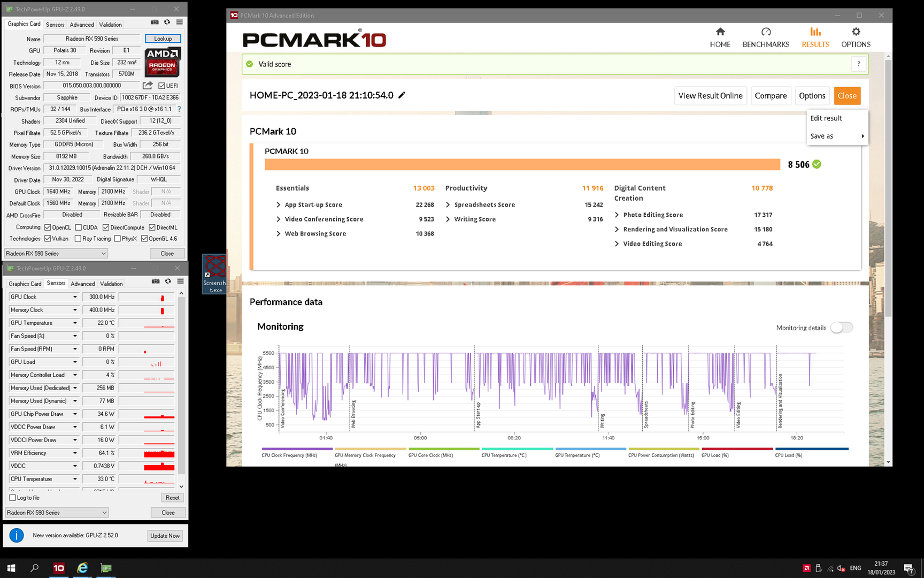
Task: Take GPU-Z screenshot camera icon in Graphics Card window
Action: coord(155,22)
